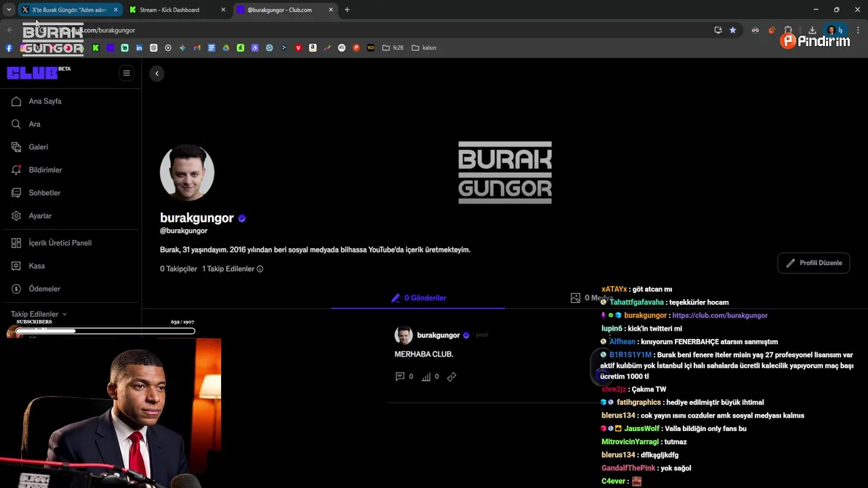Copy post link via chain icon
Viewport: 868px width, 488px height.
(452, 377)
